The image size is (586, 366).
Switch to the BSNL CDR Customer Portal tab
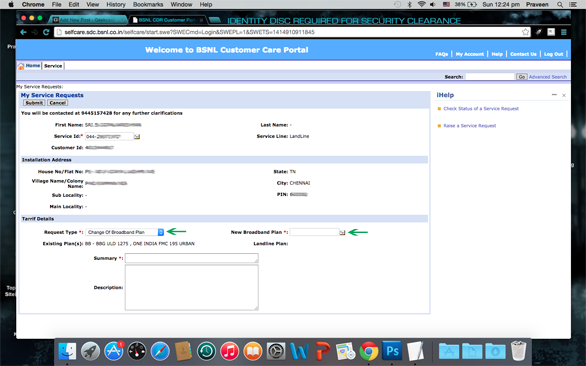point(167,20)
